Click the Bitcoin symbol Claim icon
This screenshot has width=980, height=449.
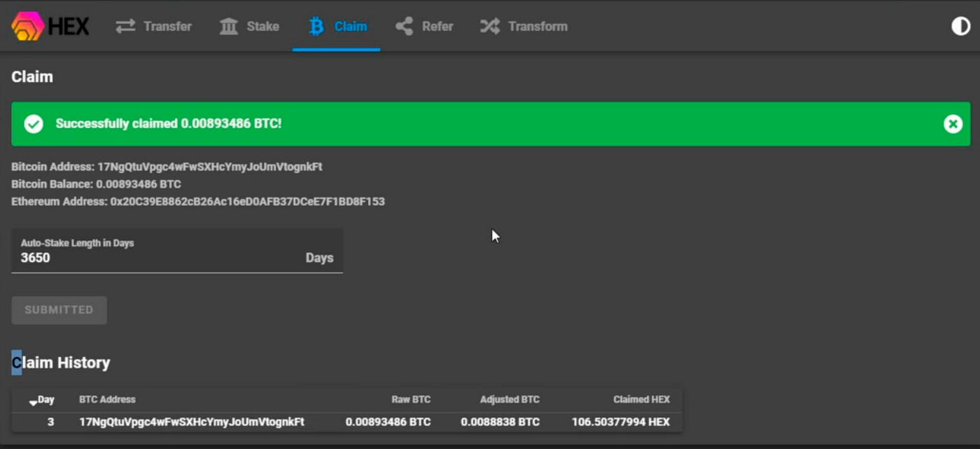coord(316,27)
